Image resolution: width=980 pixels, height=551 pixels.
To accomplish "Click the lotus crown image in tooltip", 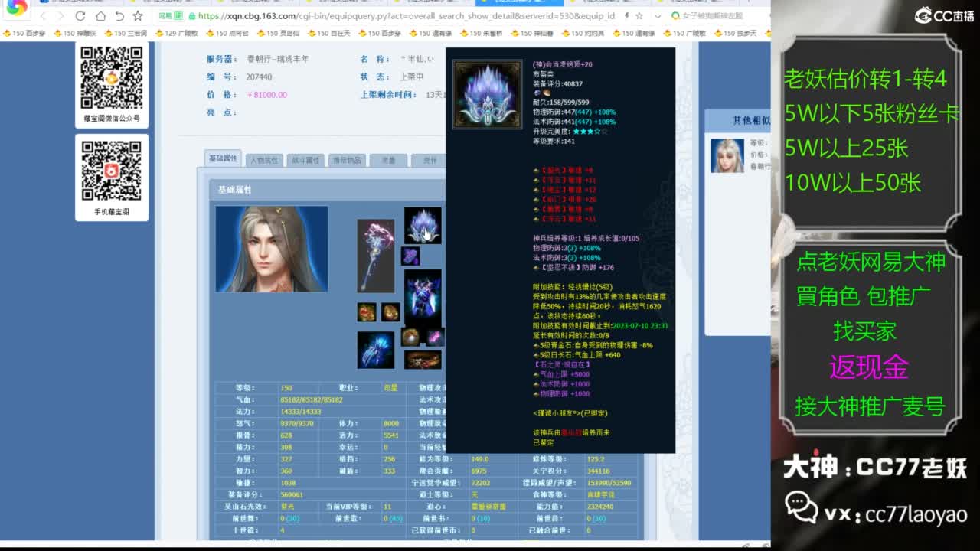I will [488, 94].
